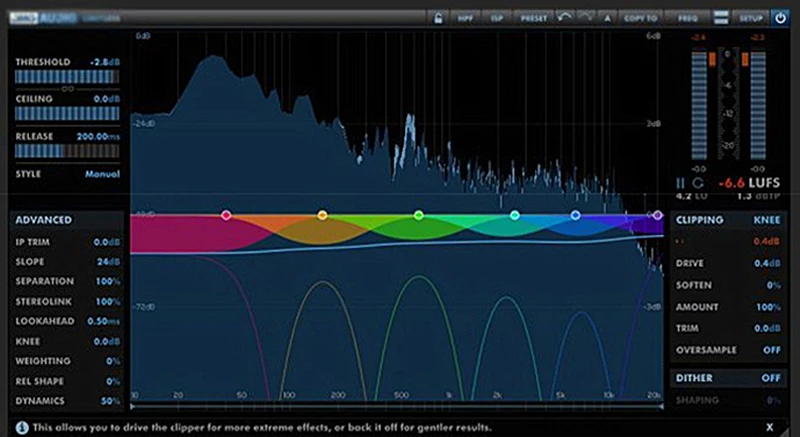Pause the loudness meter
This screenshot has width=800, height=437.
[680, 183]
